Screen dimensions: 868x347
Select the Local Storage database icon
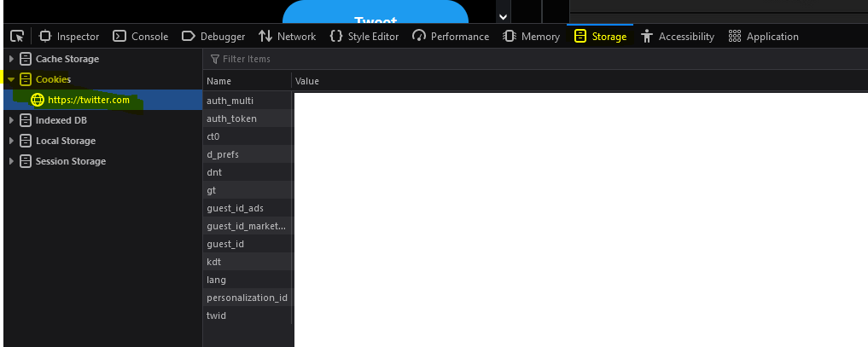(x=26, y=141)
